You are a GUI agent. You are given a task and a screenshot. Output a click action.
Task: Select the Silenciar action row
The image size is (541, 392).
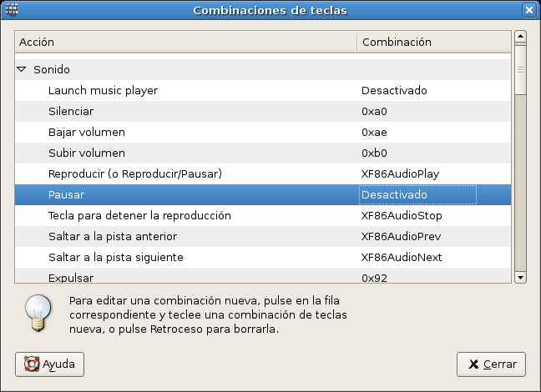point(71,111)
